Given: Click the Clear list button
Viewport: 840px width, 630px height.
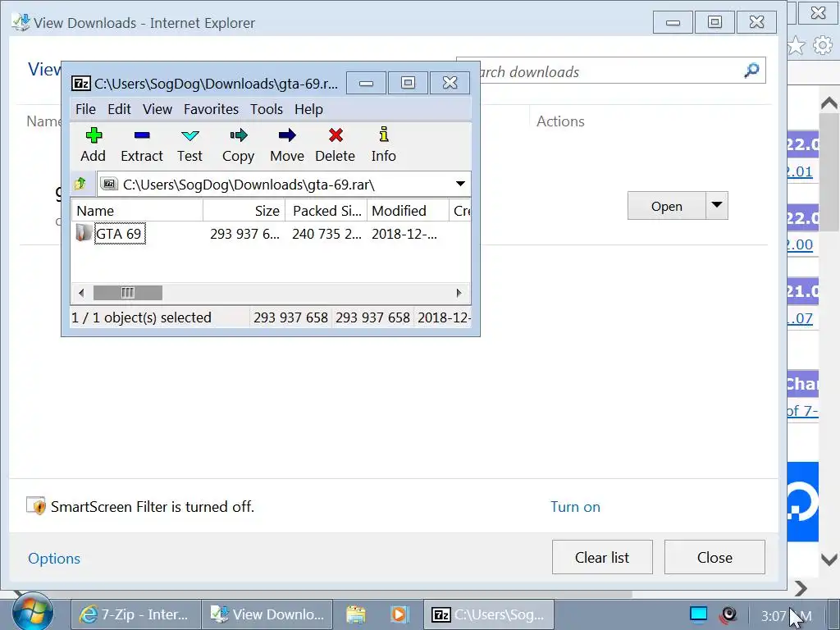Looking at the screenshot, I should point(602,557).
